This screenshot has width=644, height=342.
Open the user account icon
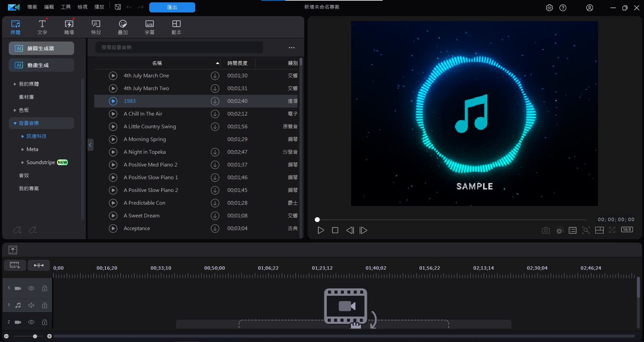point(589,8)
